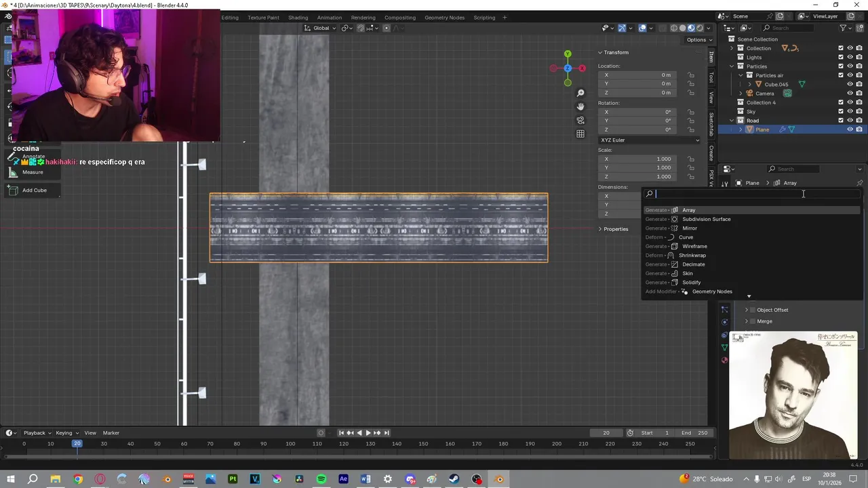Screen dimensions: 868x488
Task: Click the zoom magnifier icon in viewport
Action: click(580, 93)
